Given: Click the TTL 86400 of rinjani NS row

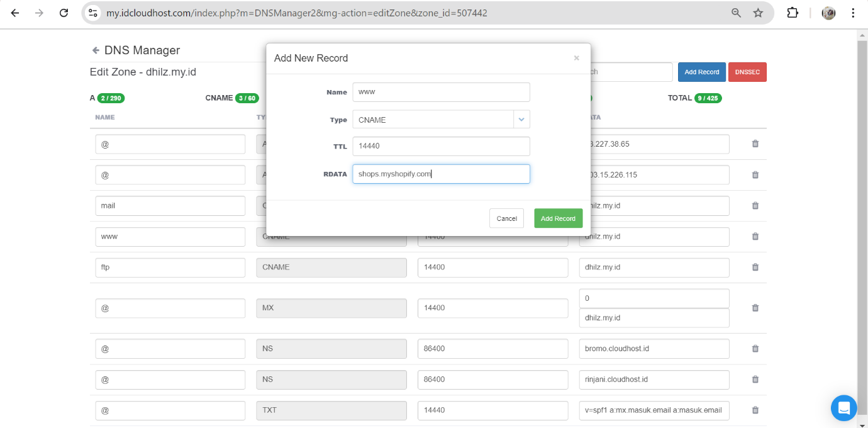Looking at the screenshot, I should coord(493,379).
